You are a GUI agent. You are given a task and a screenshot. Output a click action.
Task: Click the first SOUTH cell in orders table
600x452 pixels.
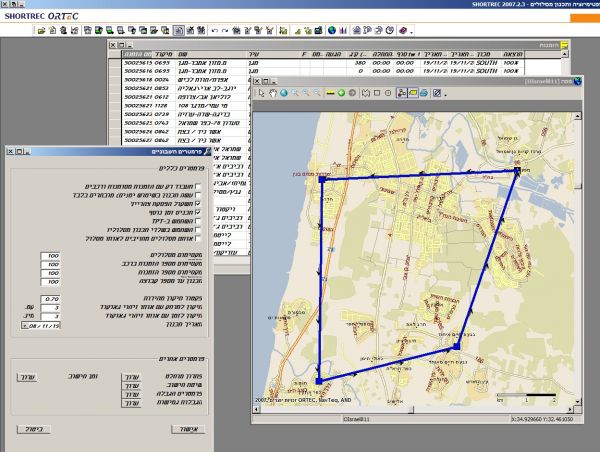(486, 63)
